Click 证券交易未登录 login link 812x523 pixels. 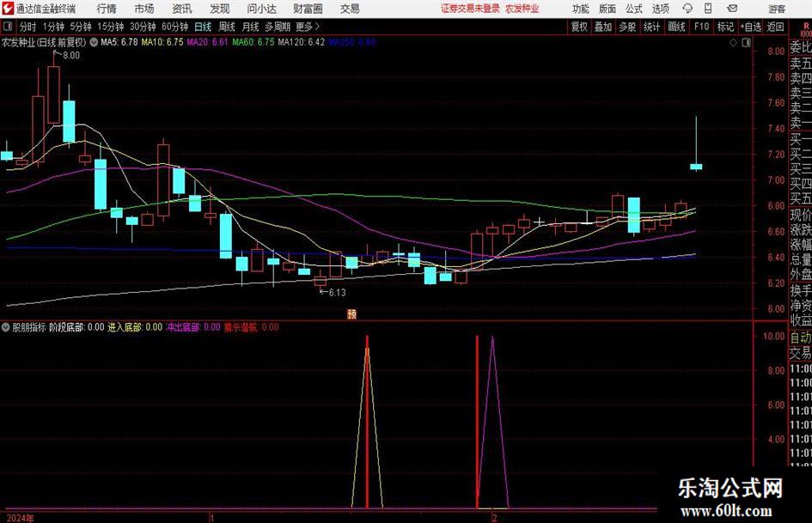[471, 9]
